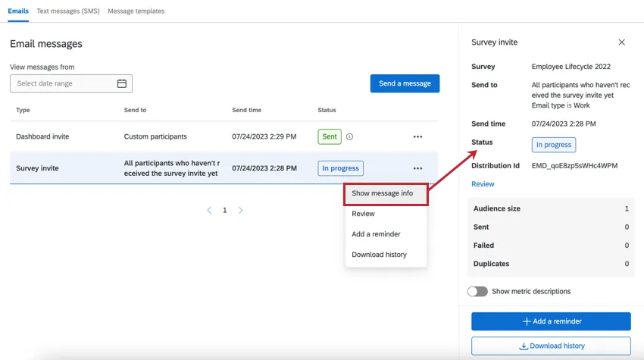Open the Message templates tab
The image size is (644, 360).
(136, 11)
